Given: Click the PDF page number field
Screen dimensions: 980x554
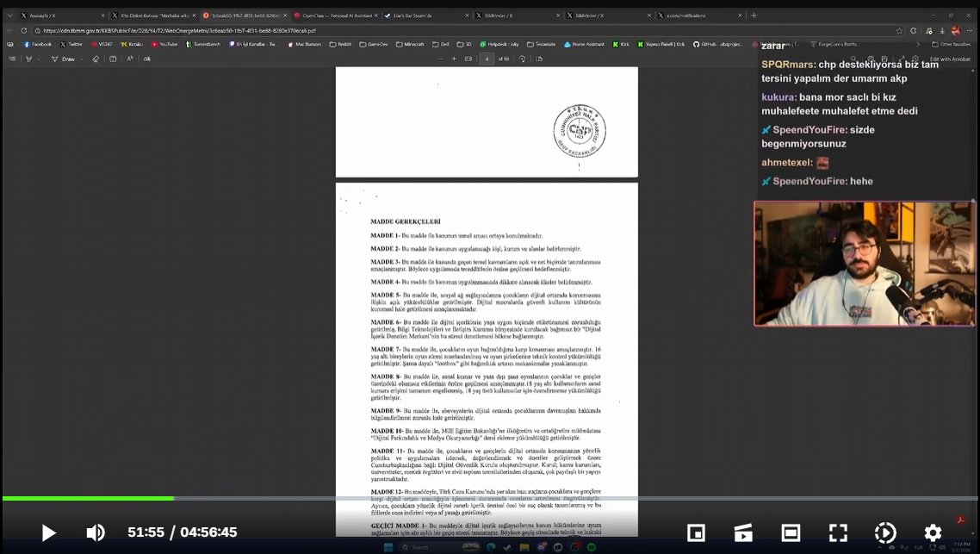Looking at the screenshot, I should click(487, 59).
